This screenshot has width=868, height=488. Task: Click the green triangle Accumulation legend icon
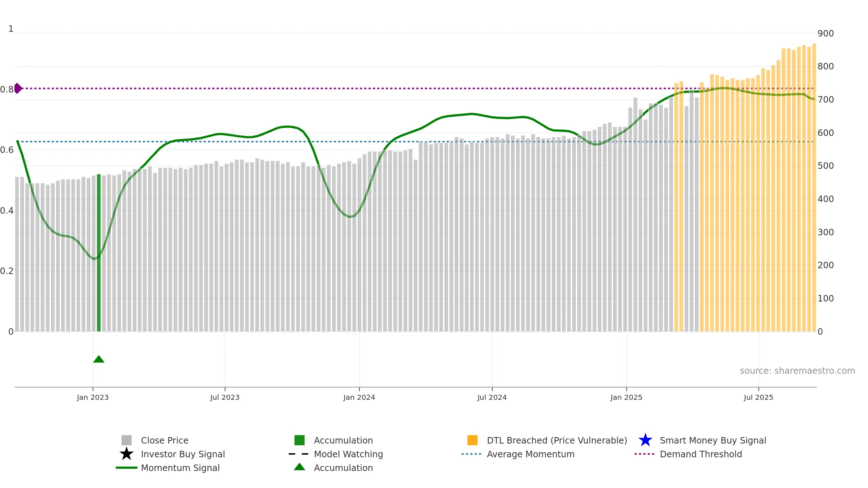pyautogui.click(x=299, y=467)
